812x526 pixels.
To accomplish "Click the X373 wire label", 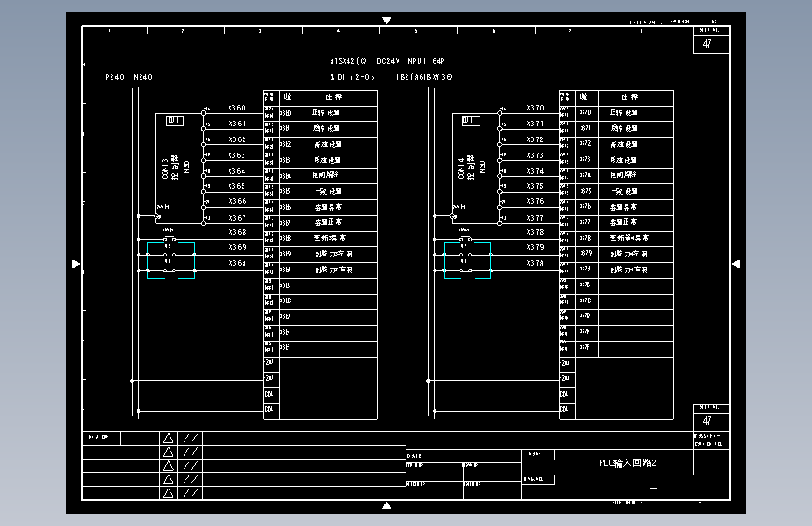I will [536, 155].
